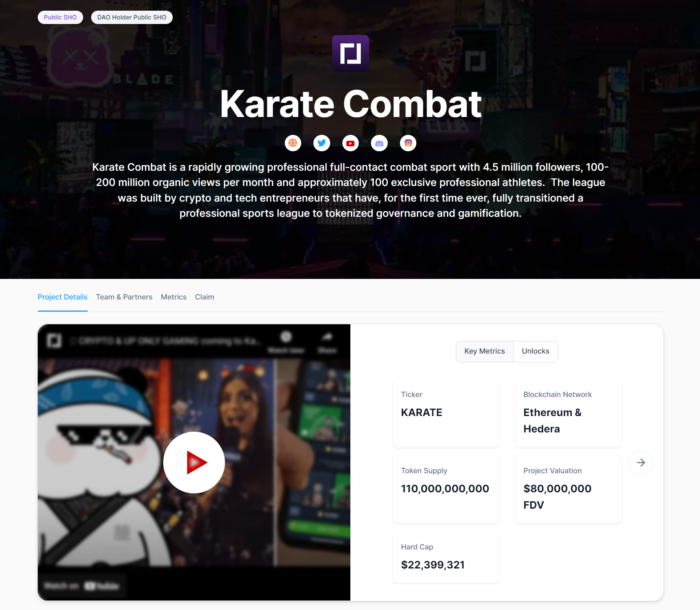
Task: Open the Karate Combat website globe icon
Action: pos(293,143)
